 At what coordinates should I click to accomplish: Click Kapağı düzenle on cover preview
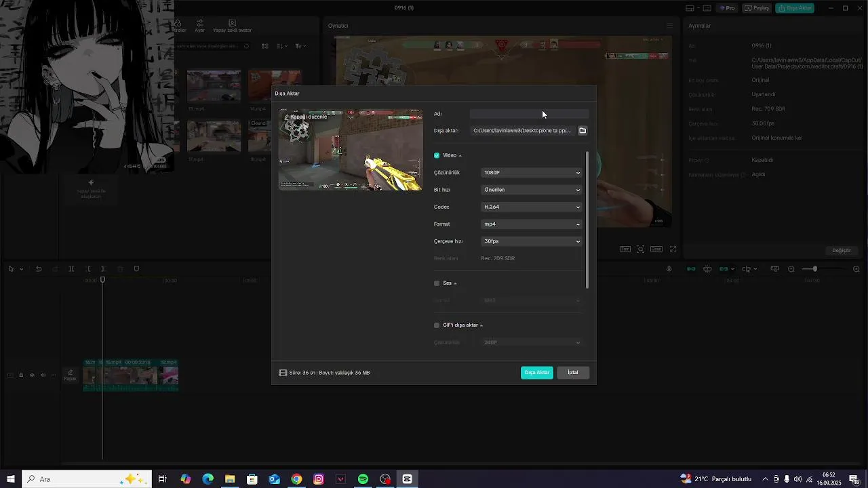click(x=306, y=117)
